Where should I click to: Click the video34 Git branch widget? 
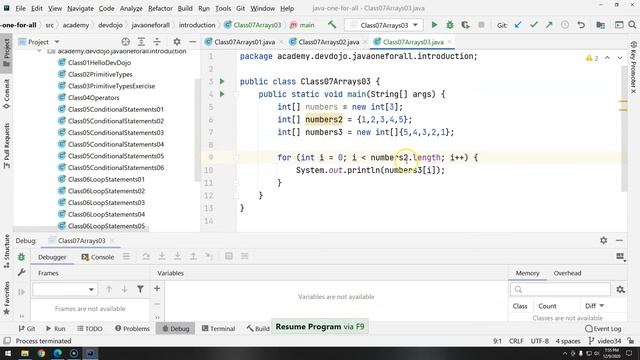coord(605,341)
